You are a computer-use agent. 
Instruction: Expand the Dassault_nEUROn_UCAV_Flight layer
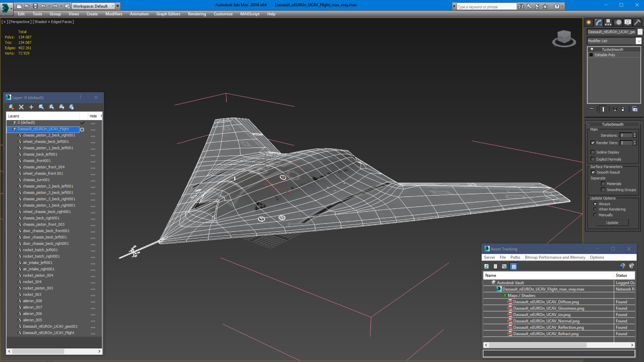coord(10,129)
